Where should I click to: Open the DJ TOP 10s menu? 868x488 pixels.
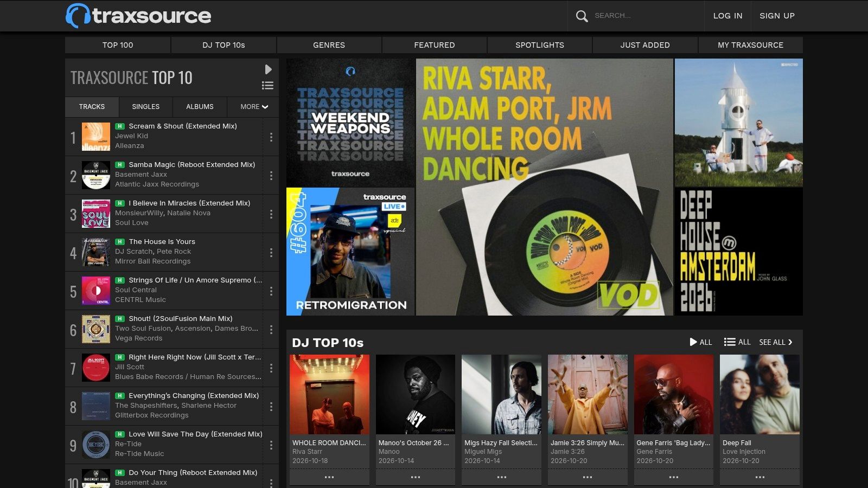[224, 45]
